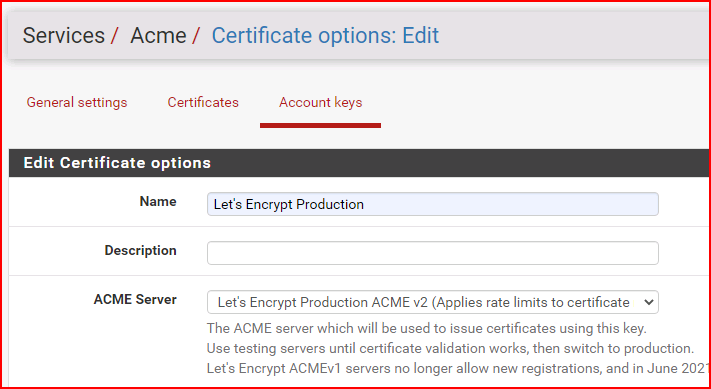Click the Name field label
711x389 pixels.
[x=158, y=201]
